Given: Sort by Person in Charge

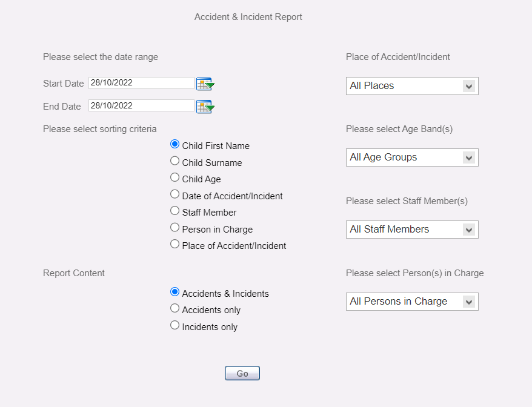Looking at the screenshot, I should pyautogui.click(x=175, y=227).
